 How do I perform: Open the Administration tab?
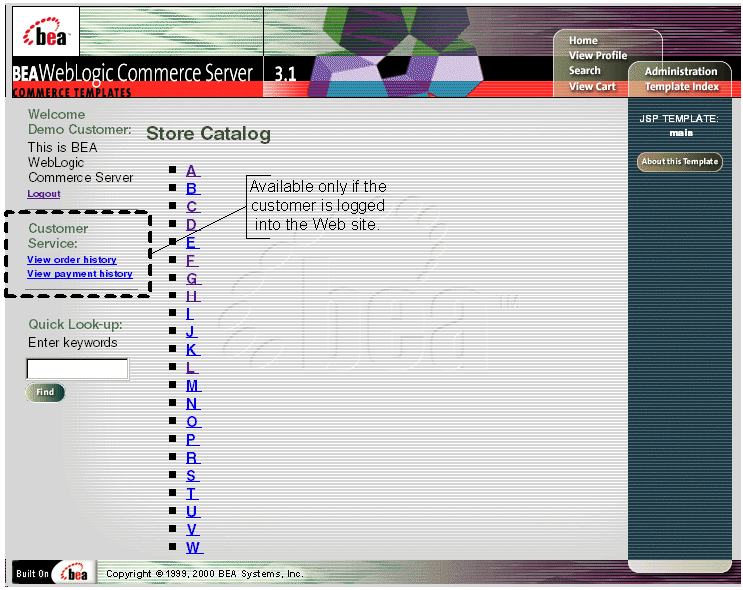click(680, 72)
